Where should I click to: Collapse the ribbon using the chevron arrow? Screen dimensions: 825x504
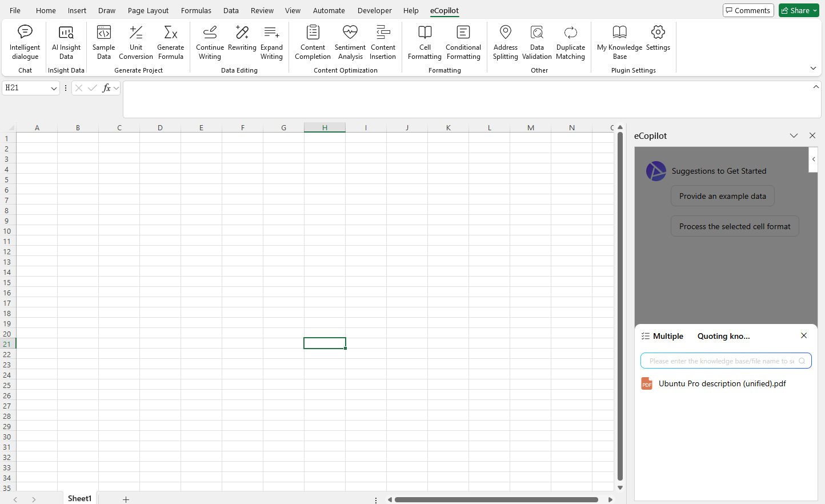coord(813,68)
